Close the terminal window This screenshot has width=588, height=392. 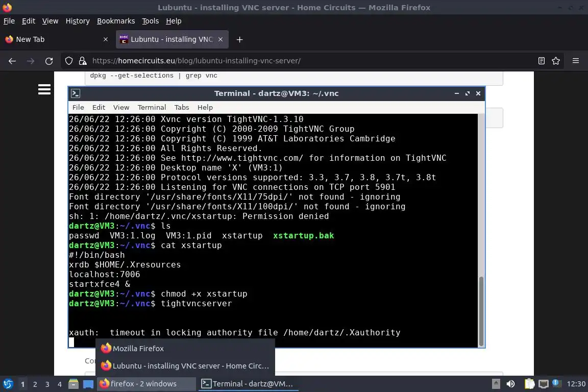[478, 93]
